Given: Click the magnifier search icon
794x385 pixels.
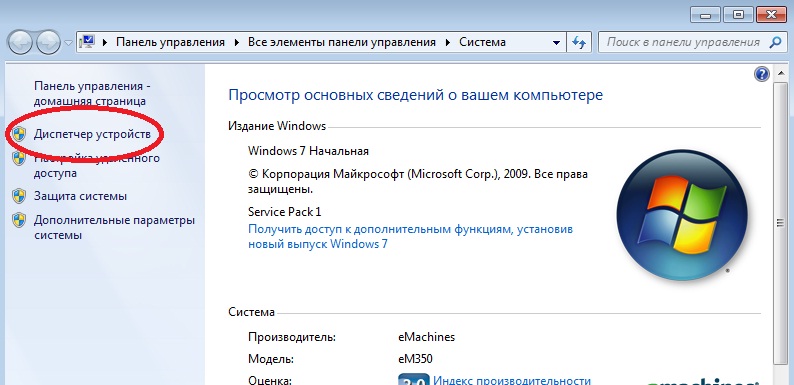Looking at the screenshot, I should [775, 43].
